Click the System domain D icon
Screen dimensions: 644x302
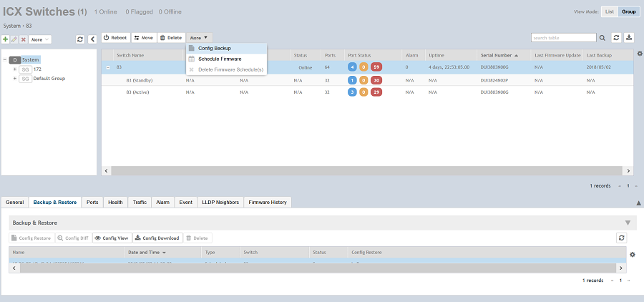point(14,60)
